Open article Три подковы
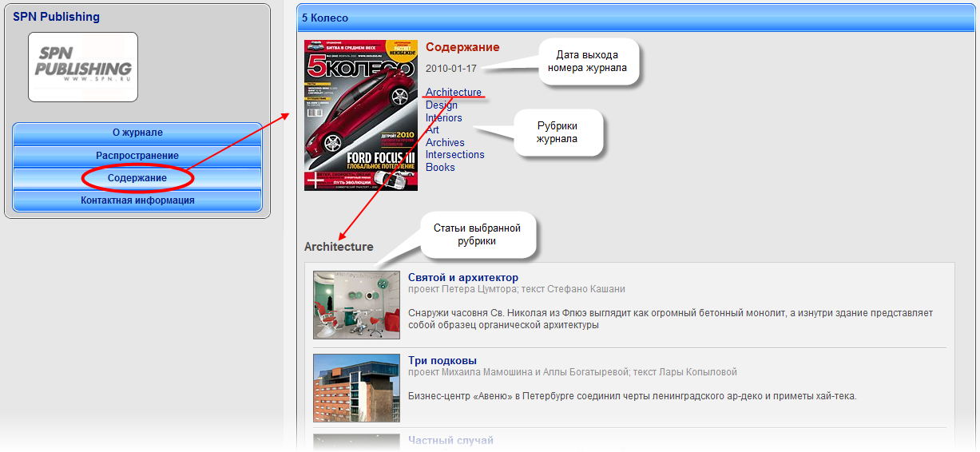Screen dimensions: 980x452 coord(442,360)
